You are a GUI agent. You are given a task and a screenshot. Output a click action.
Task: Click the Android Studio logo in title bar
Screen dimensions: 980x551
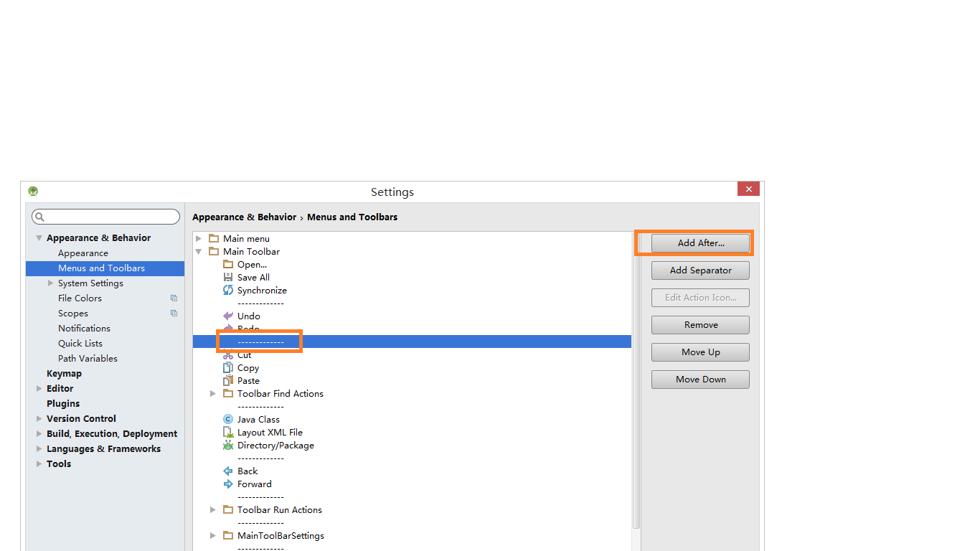point(33,191)
